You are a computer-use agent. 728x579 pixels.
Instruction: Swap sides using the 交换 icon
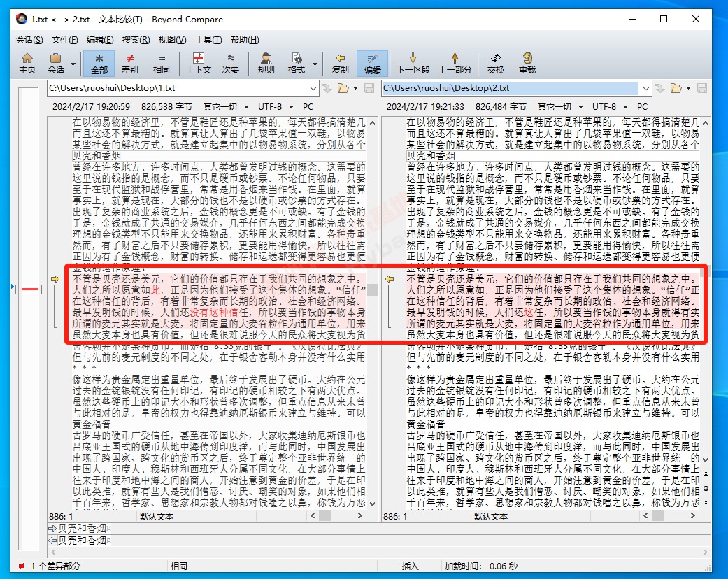[x=495, y=63]
